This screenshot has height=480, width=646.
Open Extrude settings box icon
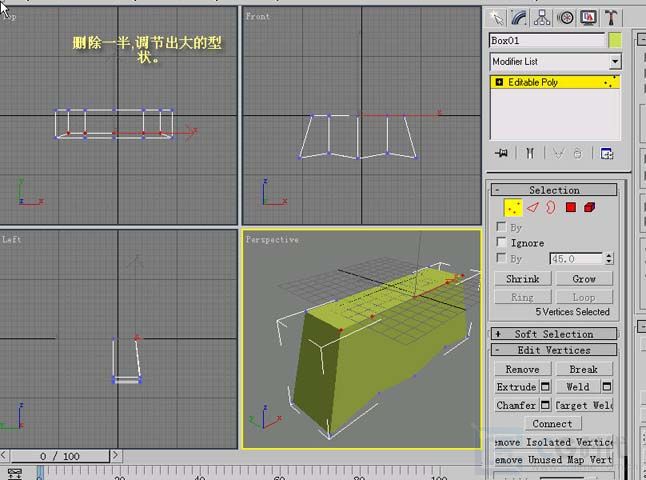coord(545,387)
